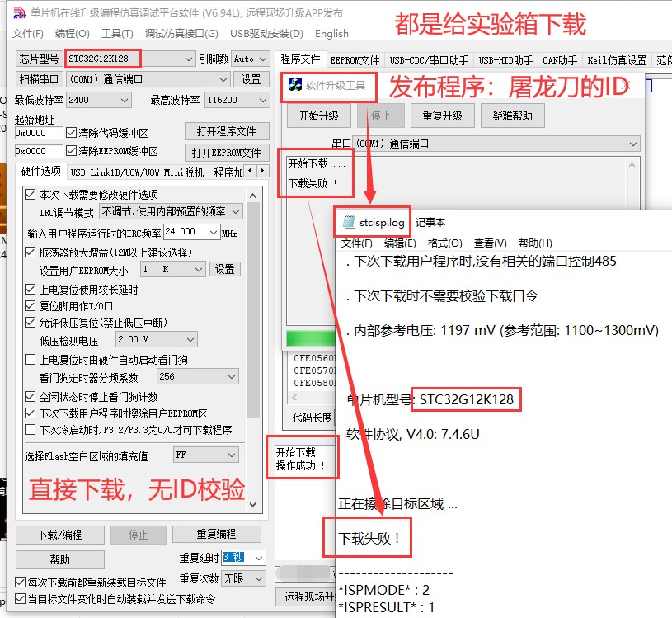Click the green upgrade progress bar
Screen dimensions: 672x618
[x=310, y=338]
